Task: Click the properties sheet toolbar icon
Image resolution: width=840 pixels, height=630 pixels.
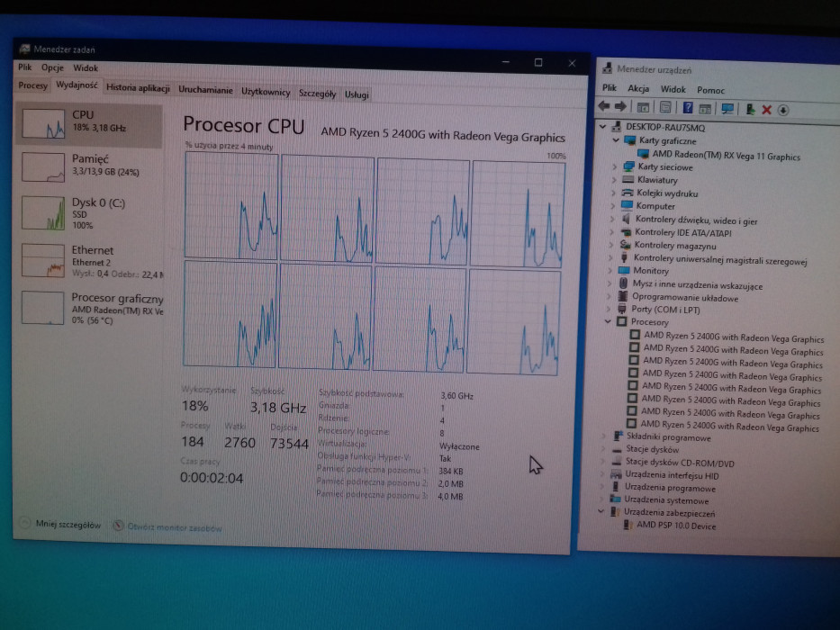Action: pos(665,108)
